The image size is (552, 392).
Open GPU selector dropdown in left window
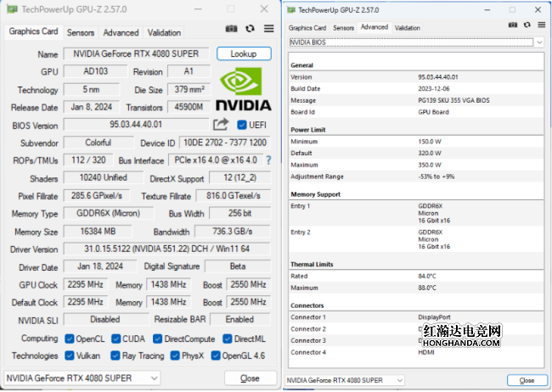pyautogui.click(x=82, y=378)
